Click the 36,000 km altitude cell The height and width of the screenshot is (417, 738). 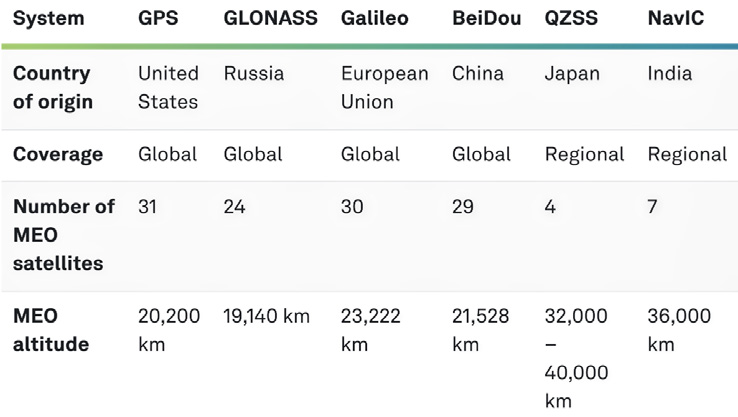(679, 330)
